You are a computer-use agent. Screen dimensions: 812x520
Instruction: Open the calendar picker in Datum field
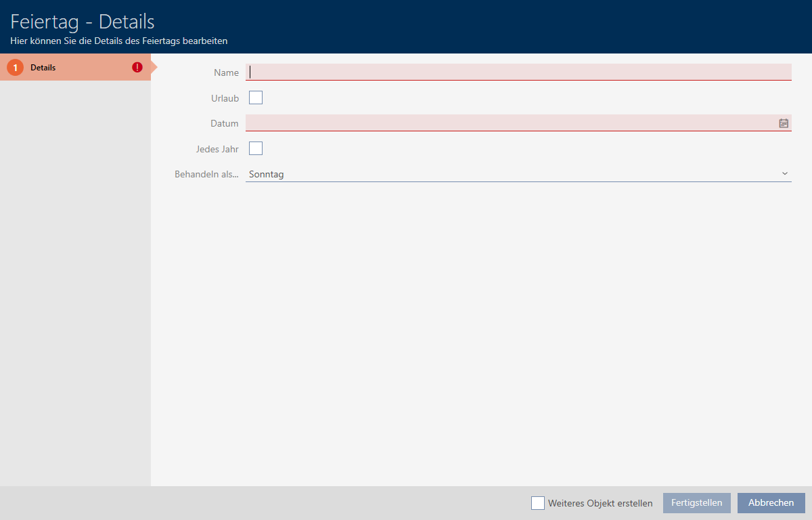tap(784, 123)
